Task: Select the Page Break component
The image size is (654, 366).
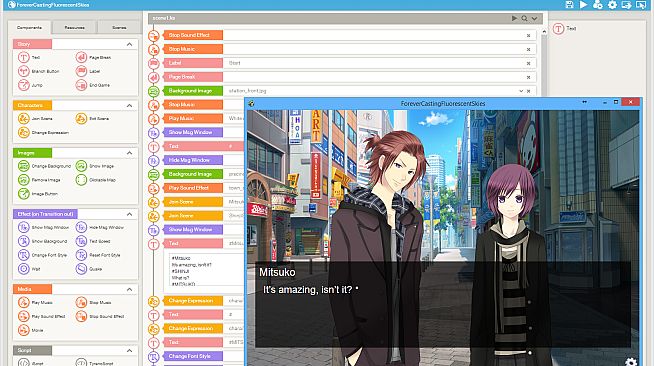Action: 93,58
